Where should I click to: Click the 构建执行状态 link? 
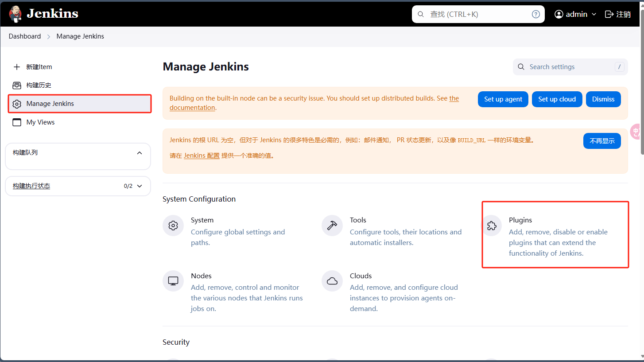pyautogui.click(x=31, y=186)
